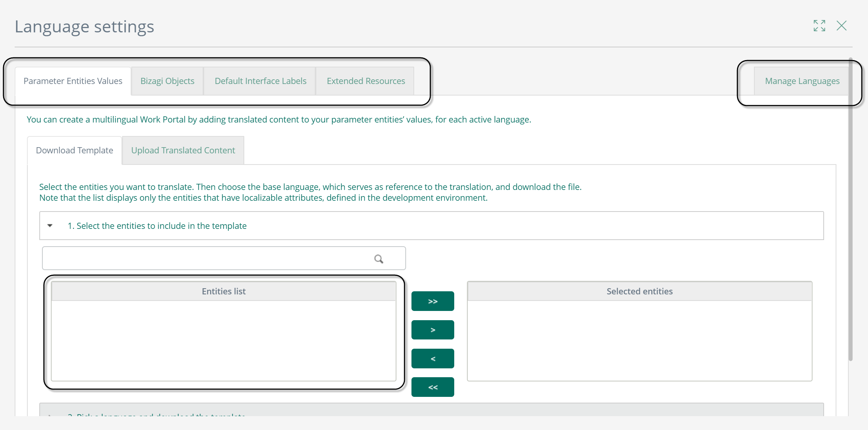
Task: Switch to Upload Translated Content tab
Action: (x=183, y=151)
